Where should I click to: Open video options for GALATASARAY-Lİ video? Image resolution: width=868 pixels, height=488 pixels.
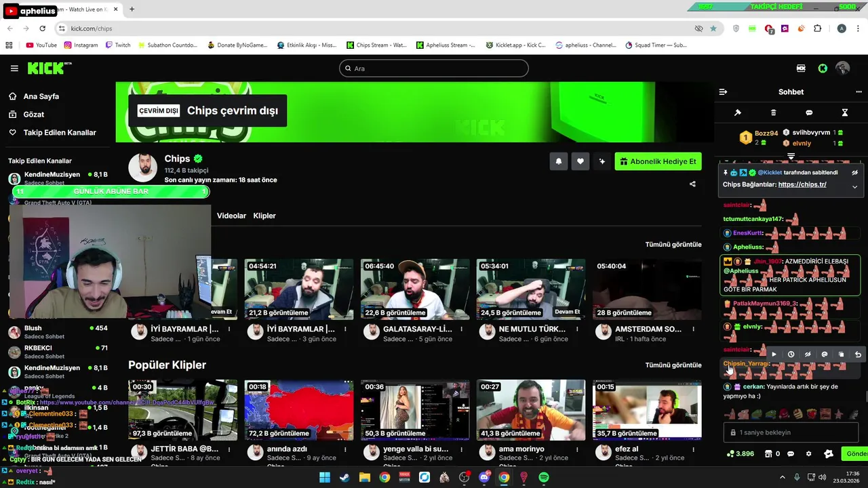tap(462, 329)
